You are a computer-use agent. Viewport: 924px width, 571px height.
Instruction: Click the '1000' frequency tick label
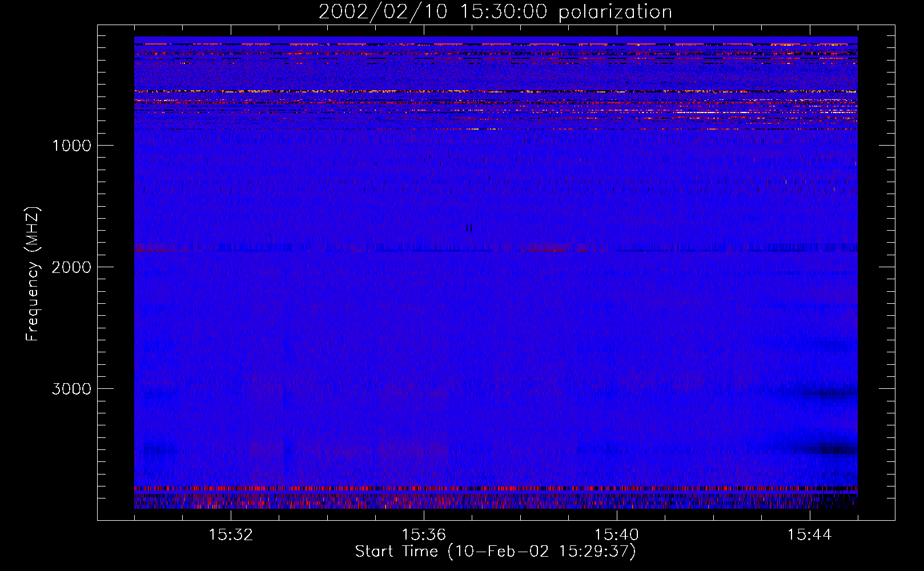pos(71,146)
